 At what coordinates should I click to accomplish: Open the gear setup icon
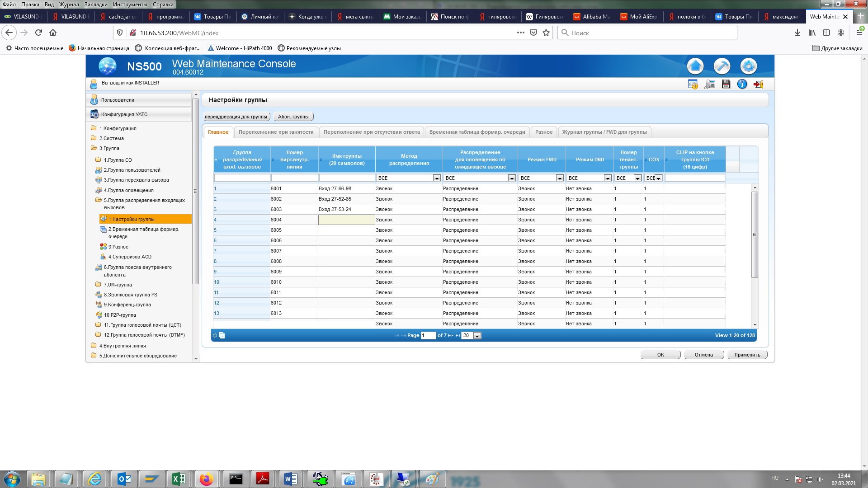point(749,66)
